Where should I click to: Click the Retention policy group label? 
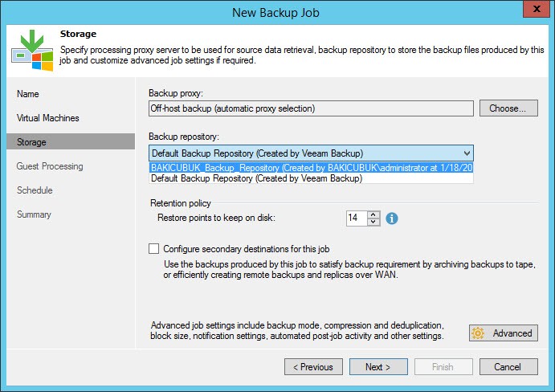coord(181,203)
